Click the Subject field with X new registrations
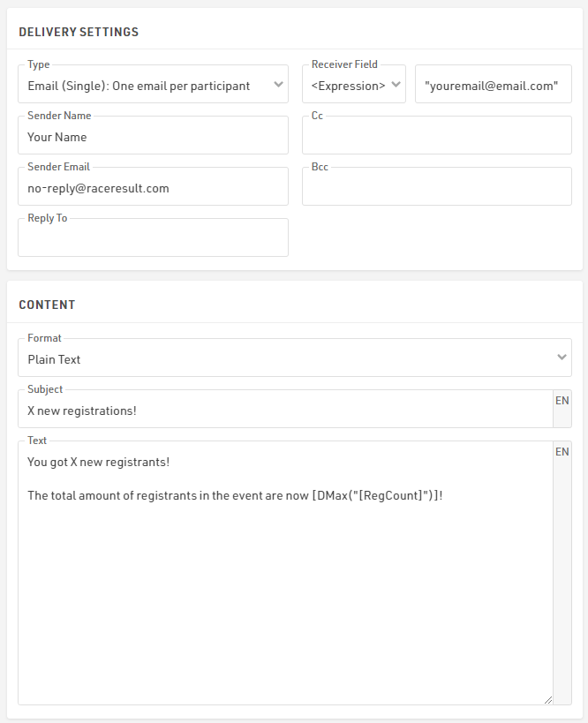 click(285, 409)
